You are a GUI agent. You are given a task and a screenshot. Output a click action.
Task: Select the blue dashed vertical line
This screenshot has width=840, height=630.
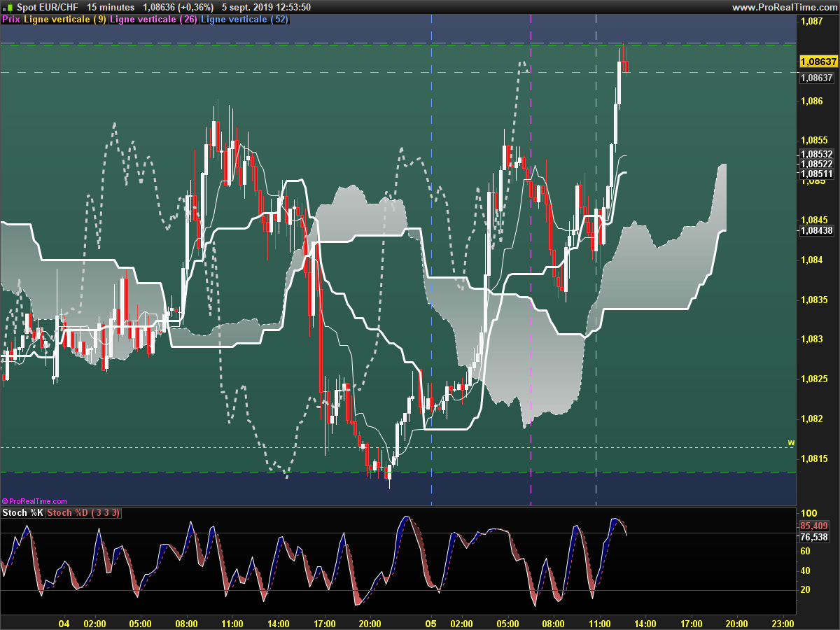431,259
